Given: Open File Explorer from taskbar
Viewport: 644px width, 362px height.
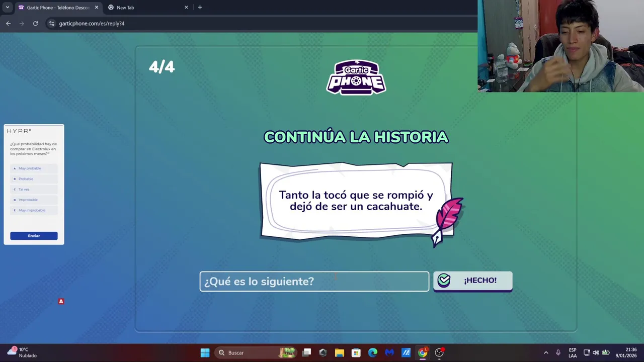Looking at the screenshot, I should (340, 352).
